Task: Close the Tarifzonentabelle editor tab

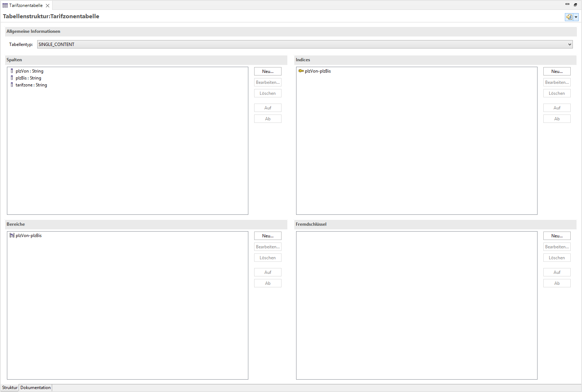Action: pyautogui.click(x=47, y=5)
